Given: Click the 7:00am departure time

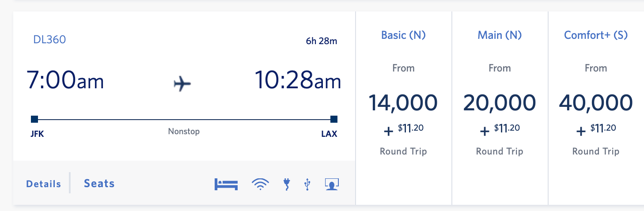Looking at the screenshot, I should click(x=65, y=80).
